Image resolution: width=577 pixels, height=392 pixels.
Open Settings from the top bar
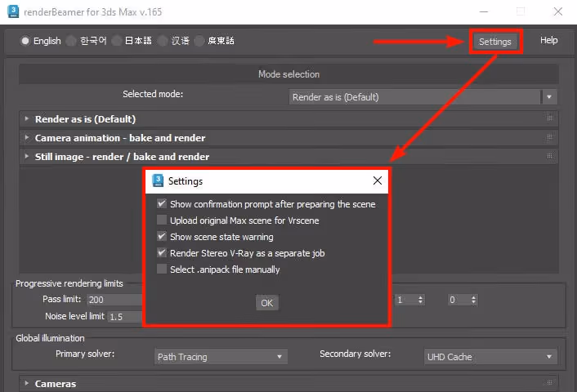[495, 42]
